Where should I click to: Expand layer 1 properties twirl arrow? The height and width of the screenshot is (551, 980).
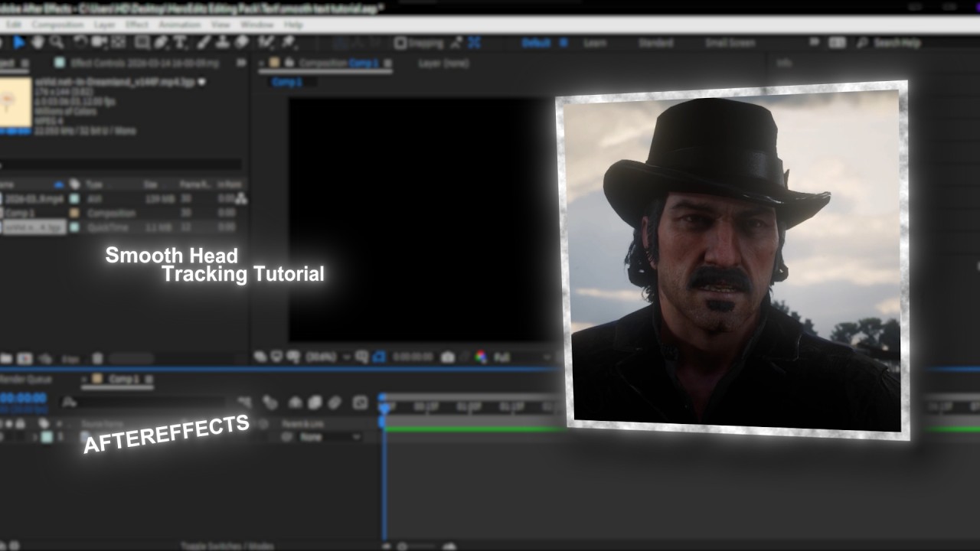34,437
